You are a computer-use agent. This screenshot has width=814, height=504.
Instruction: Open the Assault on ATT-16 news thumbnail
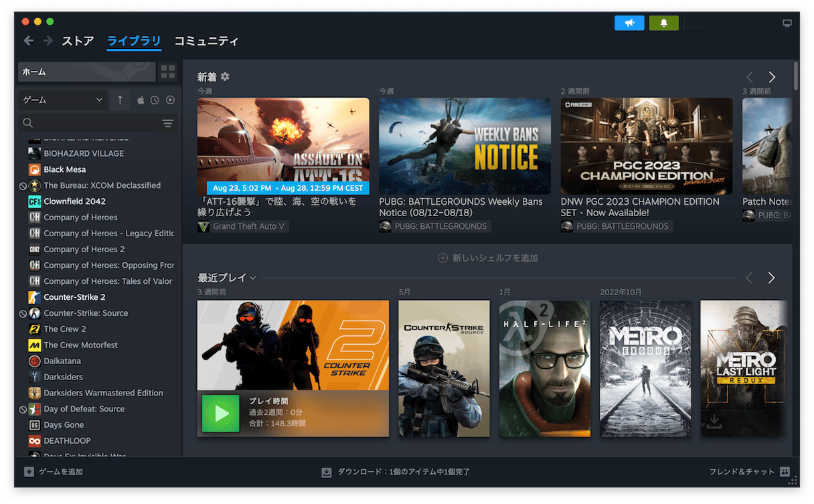(x=283, y=147)
